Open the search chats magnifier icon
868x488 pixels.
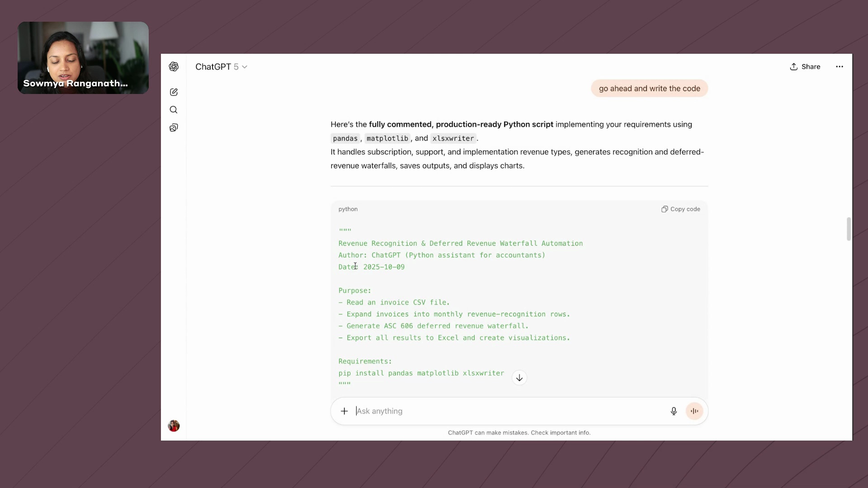point(174,110)
